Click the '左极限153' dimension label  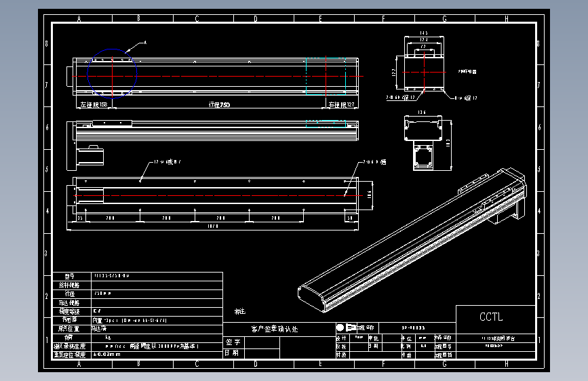94,104
